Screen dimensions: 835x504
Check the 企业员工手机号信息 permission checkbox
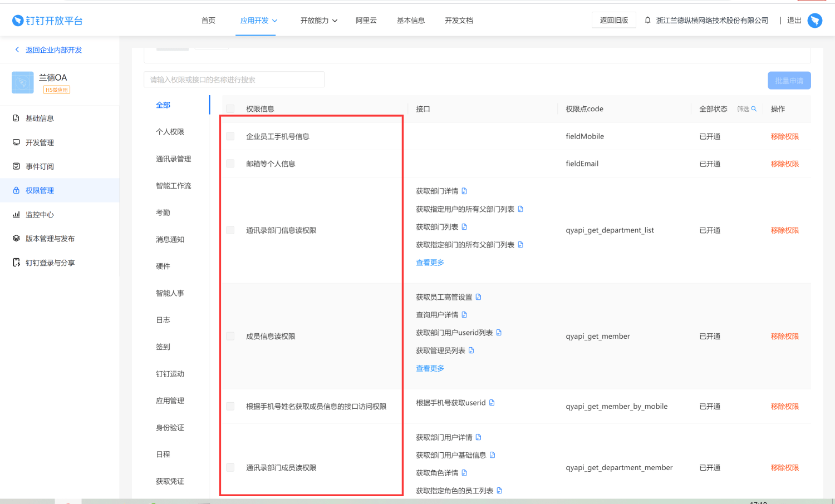coord(230,136)
